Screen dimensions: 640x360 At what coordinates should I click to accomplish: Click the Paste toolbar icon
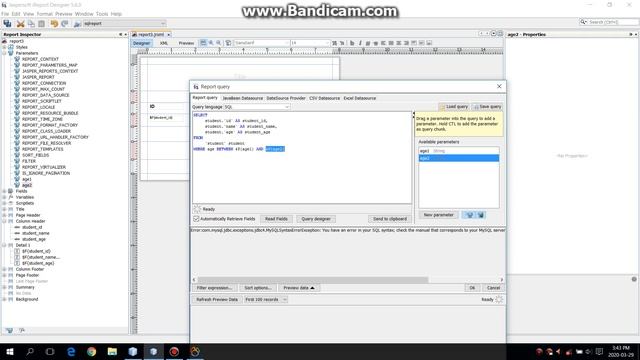pyautogui.click(x=41, y=24)
